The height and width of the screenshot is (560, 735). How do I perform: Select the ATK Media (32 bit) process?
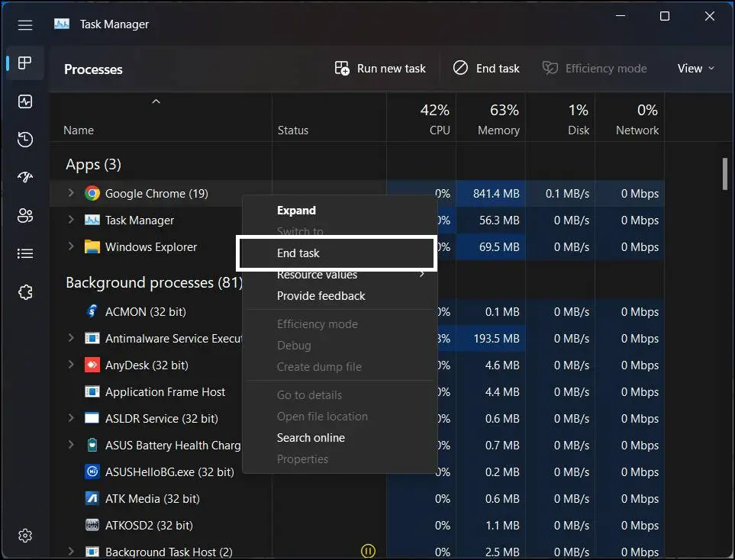[153, 499]
